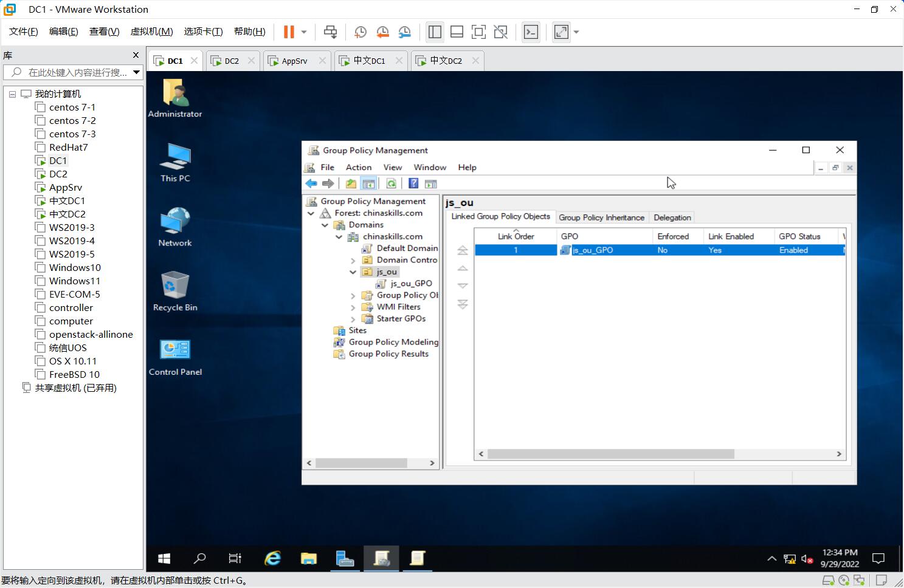
Task: Open the Action menu in Group Policy Management
Action: pyautogui.click(x=359, y=167)
